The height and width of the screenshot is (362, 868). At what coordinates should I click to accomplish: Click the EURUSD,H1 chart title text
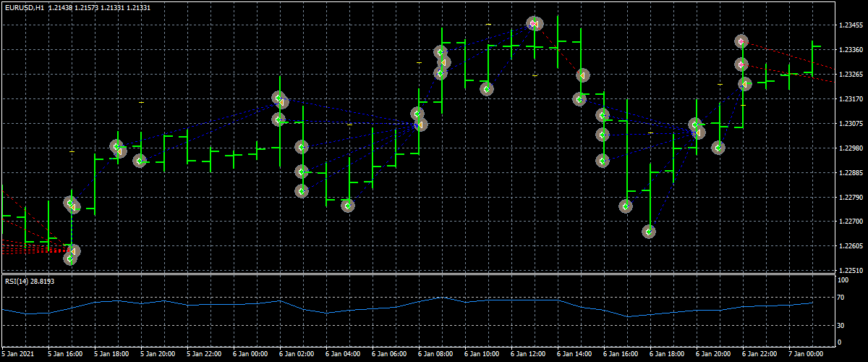tap(23, 7)
